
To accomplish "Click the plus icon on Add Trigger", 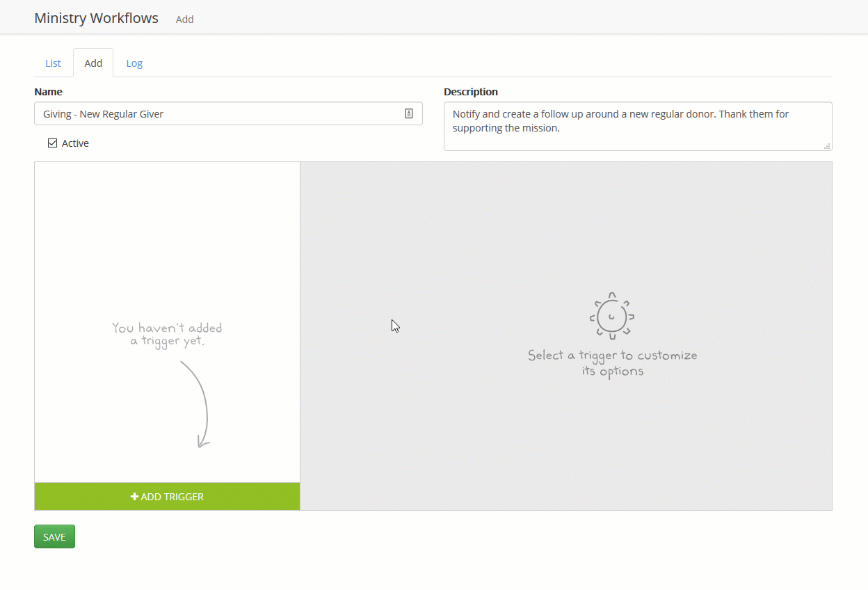I will click(134, 497).
